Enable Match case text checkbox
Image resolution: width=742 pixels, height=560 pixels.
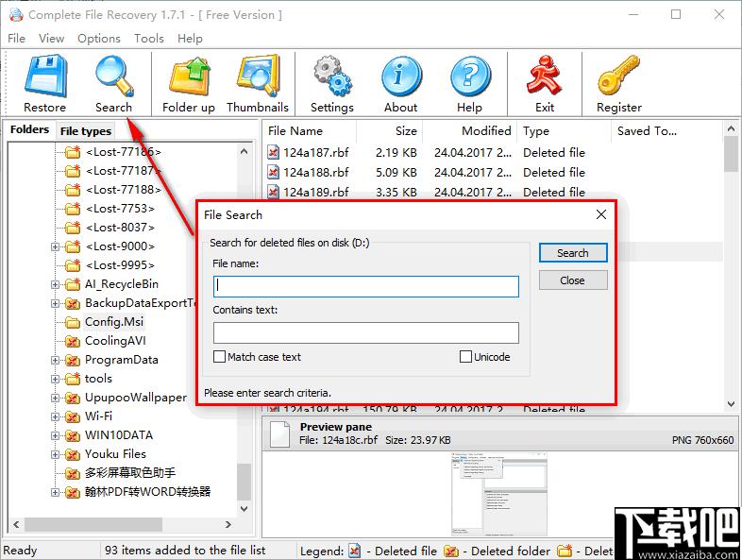click(x=219, y=356)
